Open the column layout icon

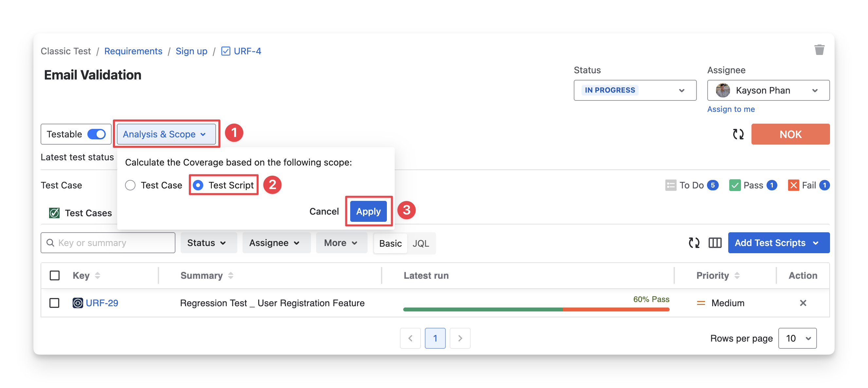[x=715, y=243]
